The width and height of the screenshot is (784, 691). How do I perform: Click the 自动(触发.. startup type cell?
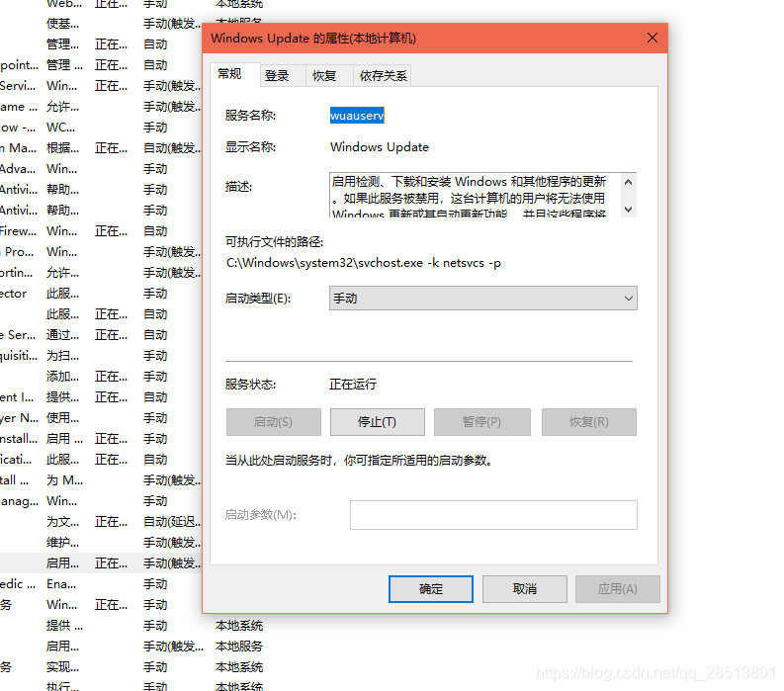(x=172, y=148)
